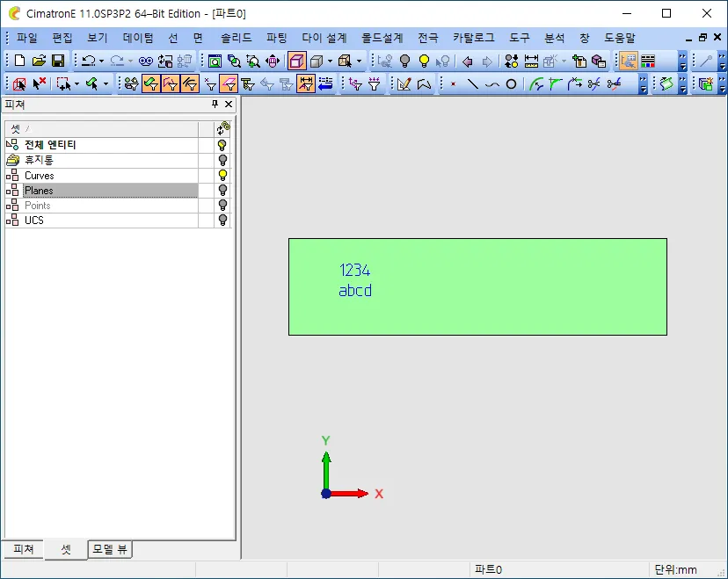
Task: Activate the mouse pan/rotate view icon
Action: (x=273, y=61)
